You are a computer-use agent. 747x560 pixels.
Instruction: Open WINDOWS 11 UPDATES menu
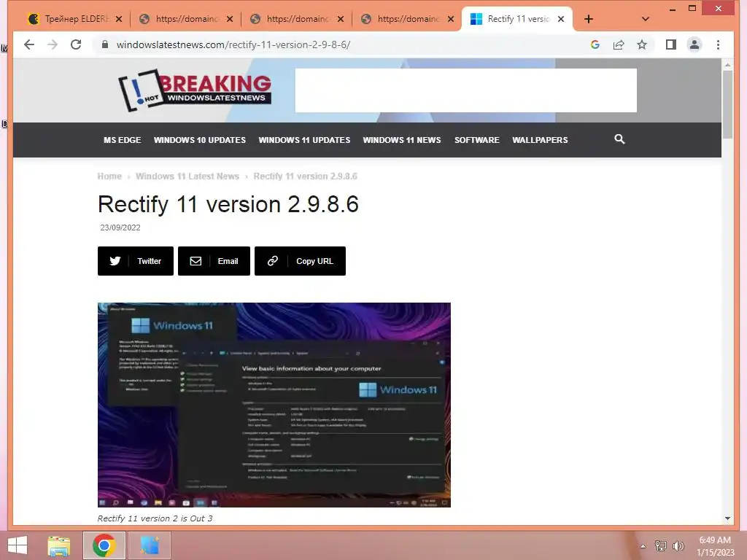pyautogui.click(x=304, y=140)
